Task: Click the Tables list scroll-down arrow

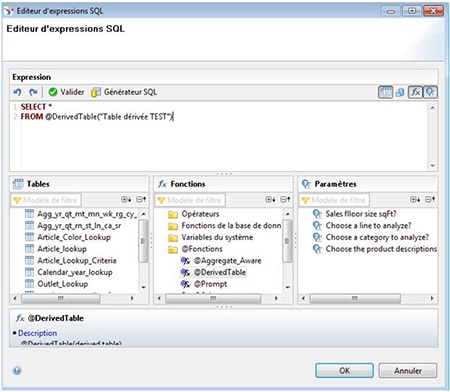Action: [143, 287]
